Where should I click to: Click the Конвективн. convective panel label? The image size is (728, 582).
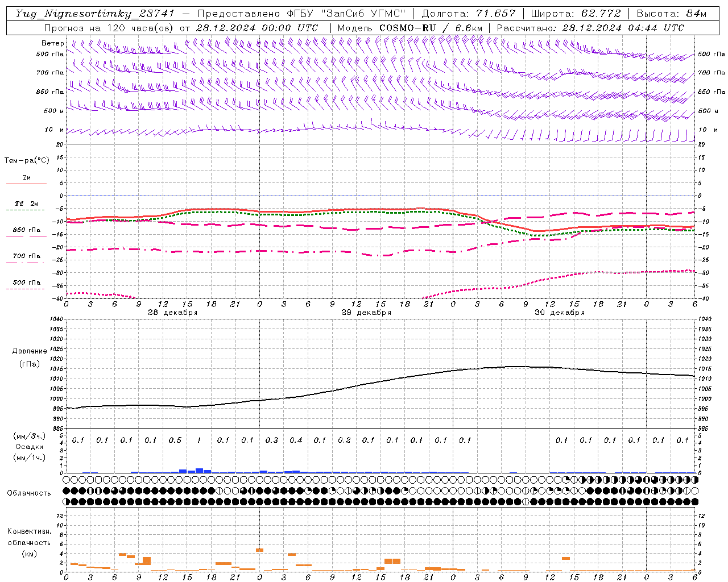[x=29, y=531]
